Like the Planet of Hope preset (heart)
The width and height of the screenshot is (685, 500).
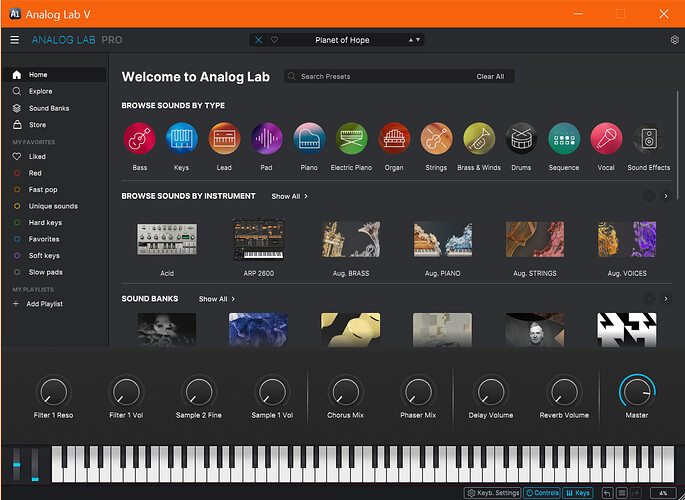coord(274,40)
